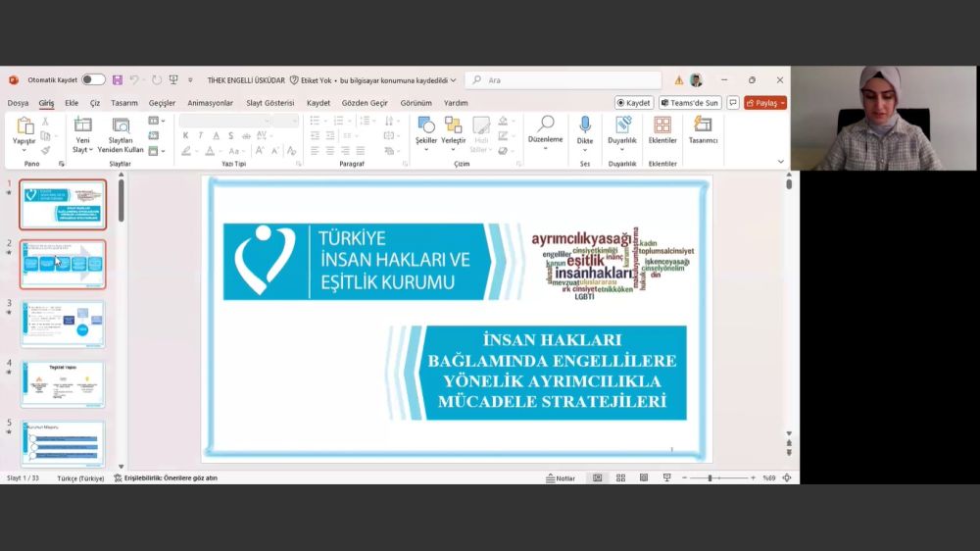Click the Format Painter brush icon
This screenshot has width=980, height=551.
(45, 150)
